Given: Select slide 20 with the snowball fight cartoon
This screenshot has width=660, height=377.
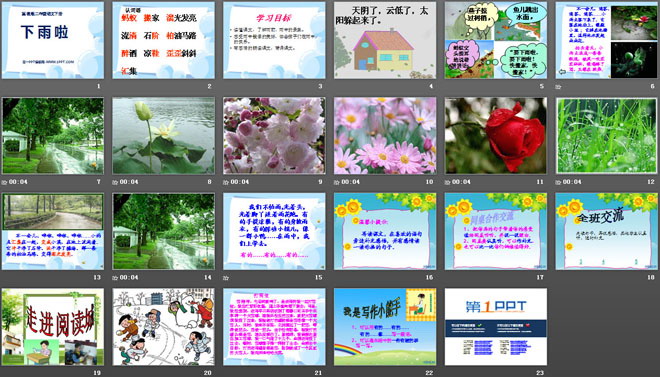Looking at the screenshot, I should tap(163, 327).
